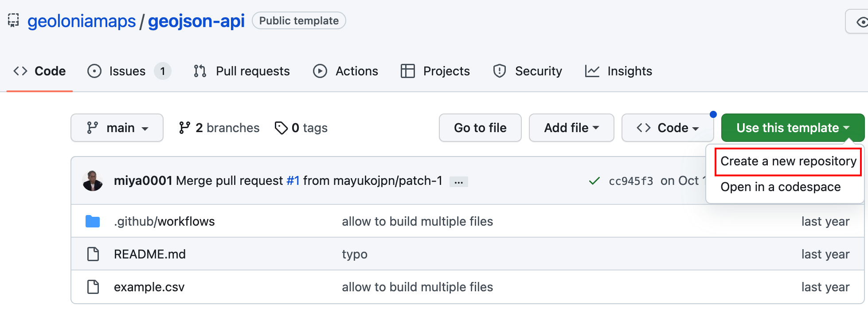Click the repository template icon beside geoloniamaps
The height and width of the screenshot is (313, 868).
pos(13,20)
